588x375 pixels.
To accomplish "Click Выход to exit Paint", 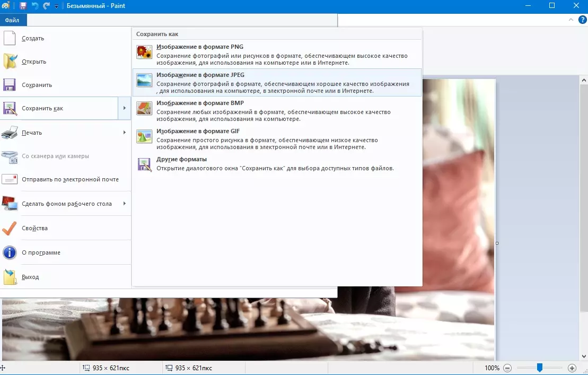I will [30, 277].
